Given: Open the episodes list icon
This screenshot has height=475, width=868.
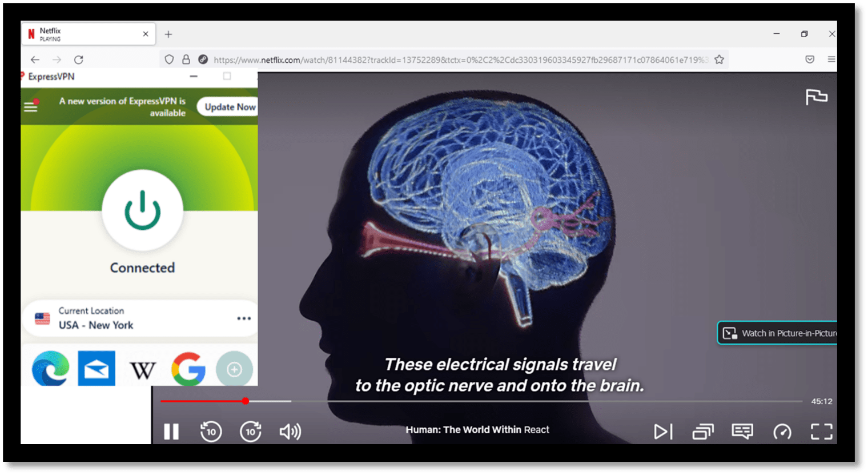Looking at the screenshot, I should (x=703, y=432).
